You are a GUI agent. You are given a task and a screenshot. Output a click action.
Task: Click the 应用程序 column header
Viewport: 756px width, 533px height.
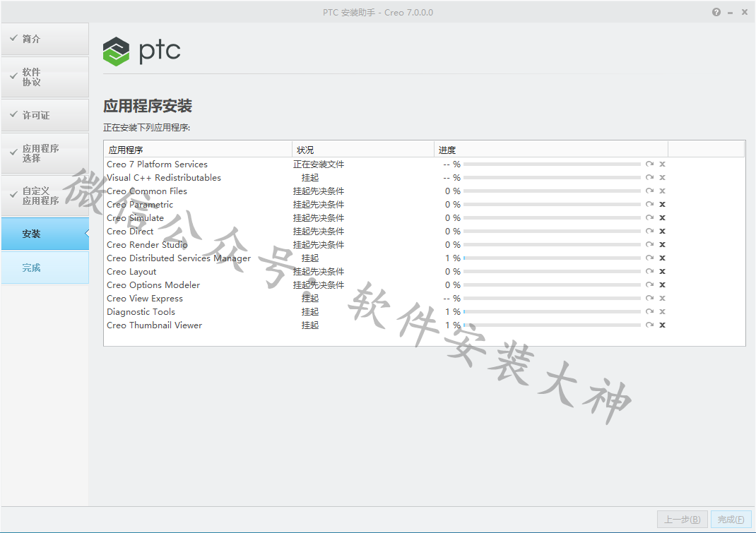[x=198, y=150]
